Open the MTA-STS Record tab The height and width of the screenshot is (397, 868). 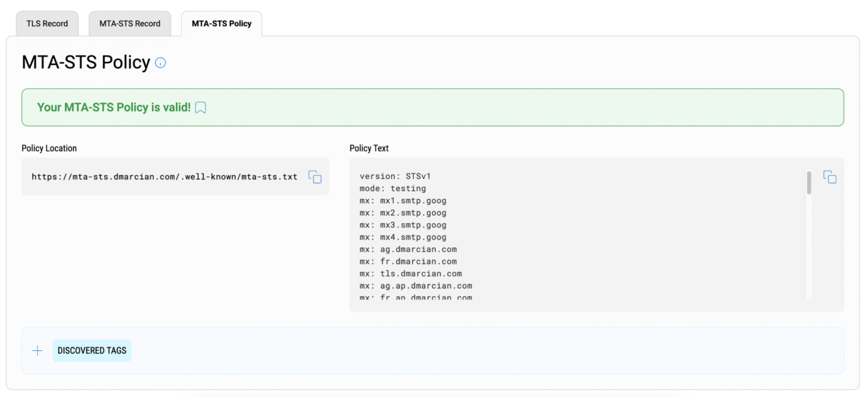pos(130,24)
